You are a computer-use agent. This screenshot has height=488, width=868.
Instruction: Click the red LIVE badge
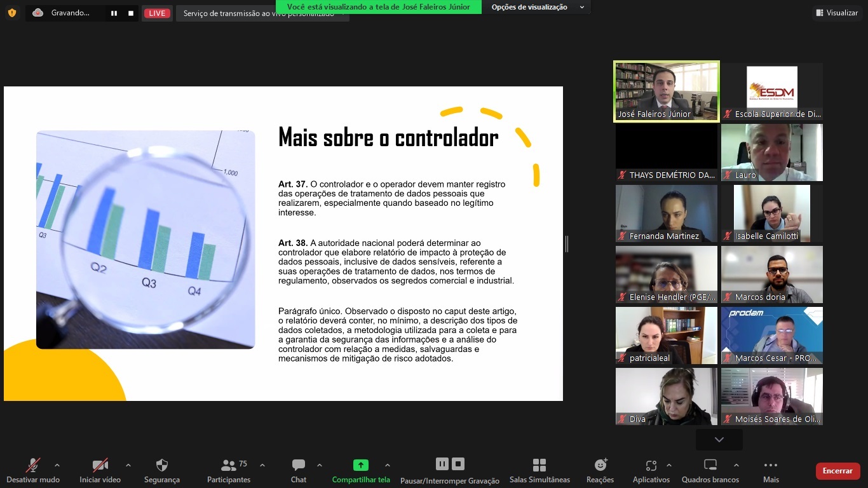point(157,13)
